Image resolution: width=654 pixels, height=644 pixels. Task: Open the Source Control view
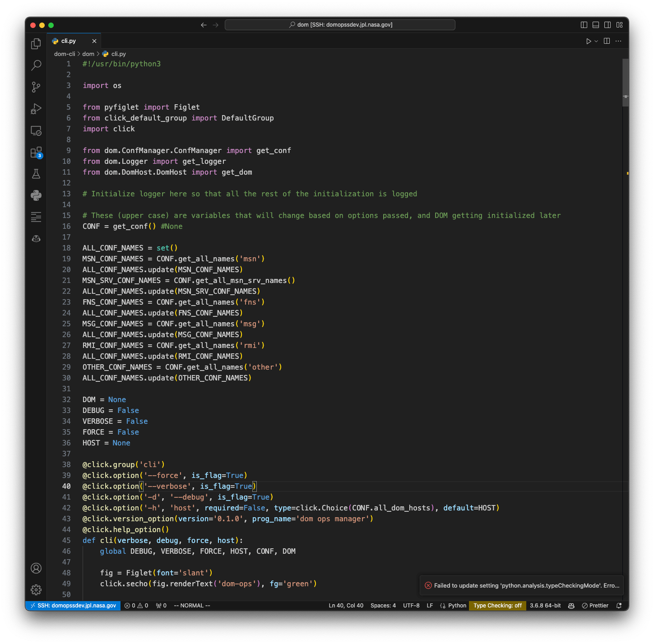(36, 87)
